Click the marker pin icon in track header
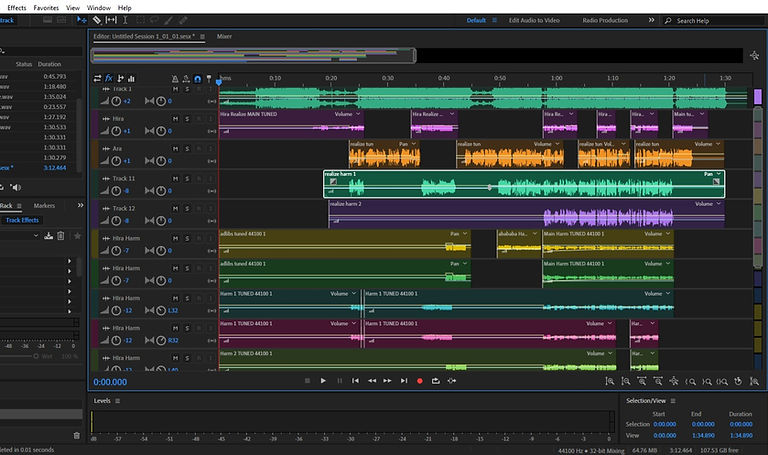Screen dimensions: 768x455 pyautogui.click(x=209, y=78)
